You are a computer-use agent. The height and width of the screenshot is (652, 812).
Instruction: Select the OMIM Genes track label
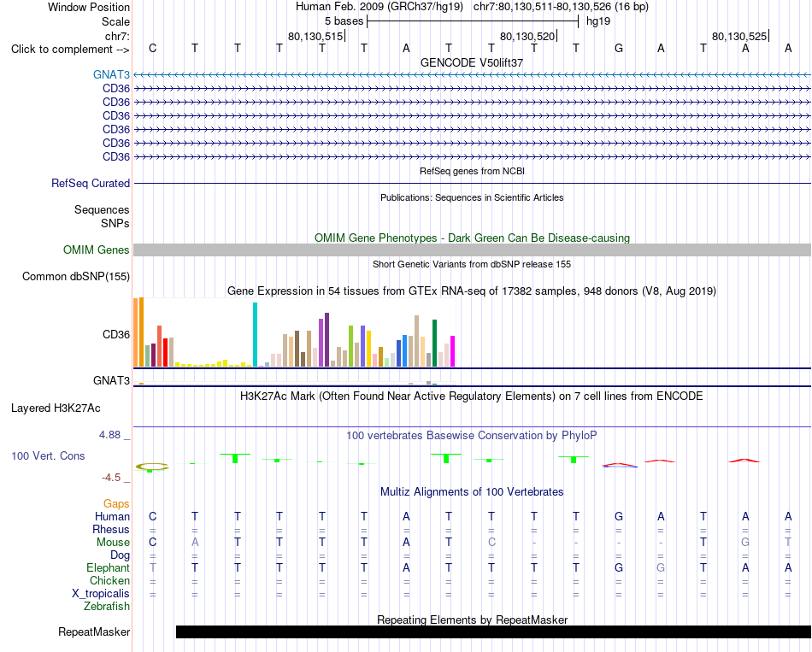click(97, 250)
